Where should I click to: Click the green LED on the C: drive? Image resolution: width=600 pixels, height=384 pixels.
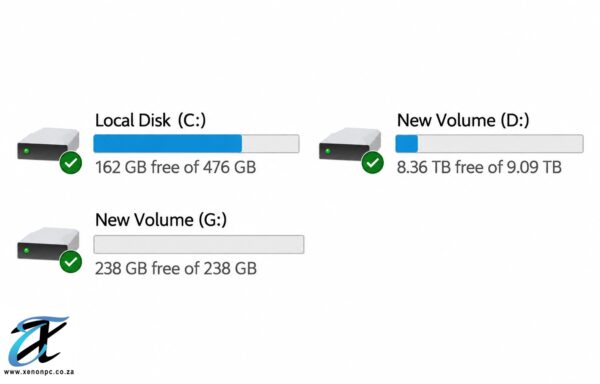26,151
